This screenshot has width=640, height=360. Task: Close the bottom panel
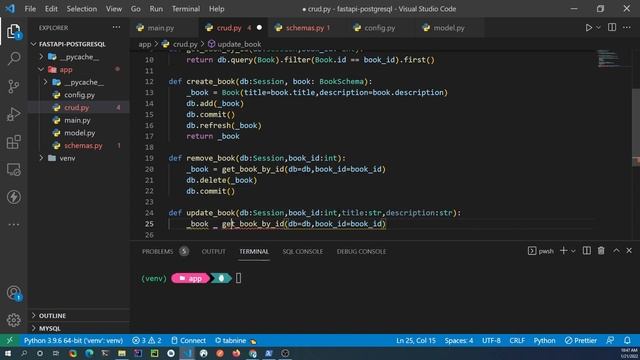[629, 251]
